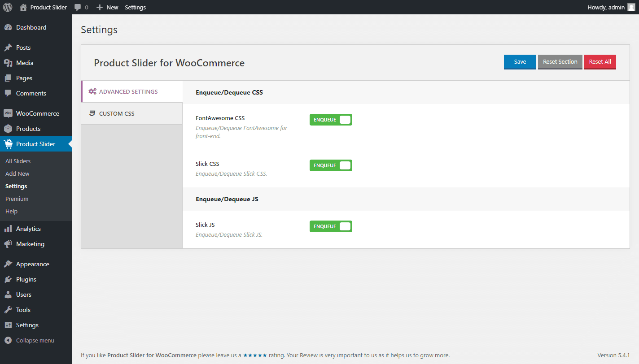Click the plus New icon in admin bar
Viewport: 639px width, 364px height.
[100, 7]
